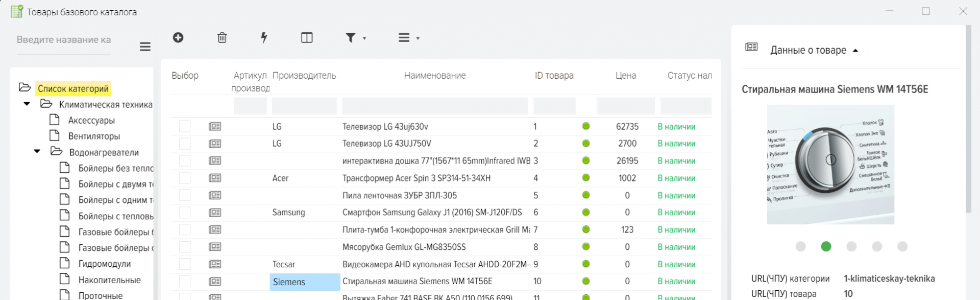980x300 pixels.
Task: Select the Вентиляторы category in tree
Action: pos(94,136)
